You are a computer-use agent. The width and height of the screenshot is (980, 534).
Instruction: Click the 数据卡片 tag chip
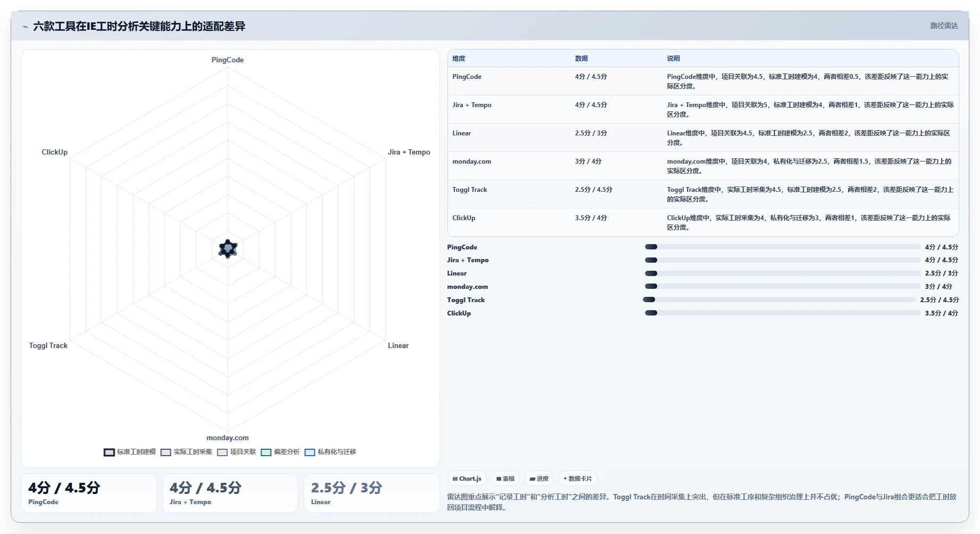[578, 479]
